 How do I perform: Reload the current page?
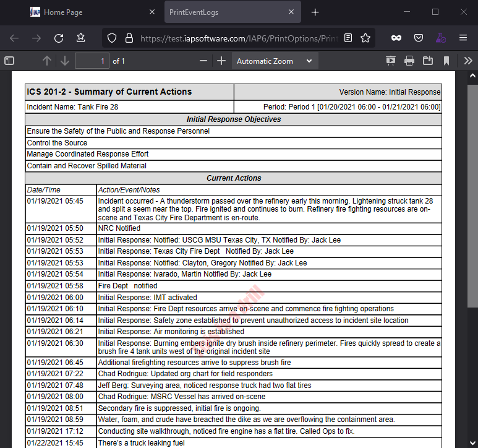point(59,38)
